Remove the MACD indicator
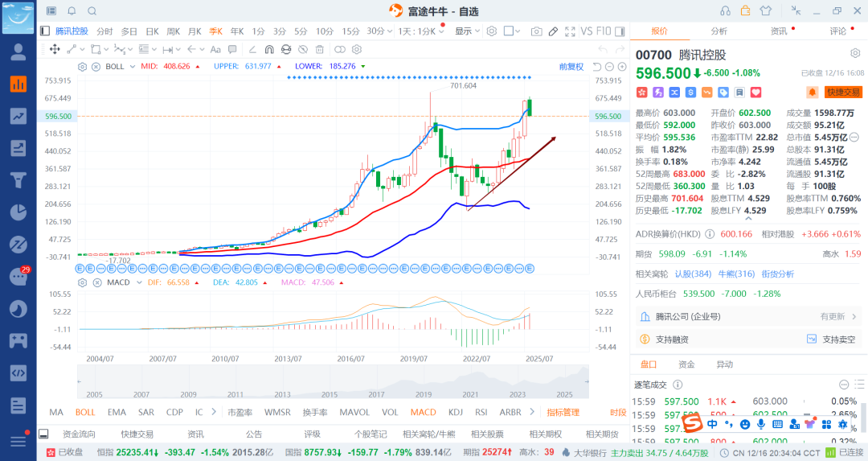Screen dimensions: 868x461 coord(97,282)
